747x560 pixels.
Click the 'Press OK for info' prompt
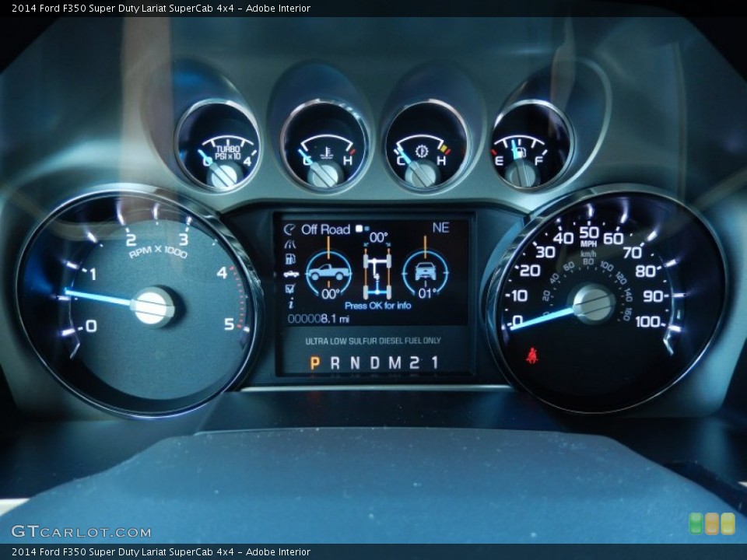click(x=378, y=306)
